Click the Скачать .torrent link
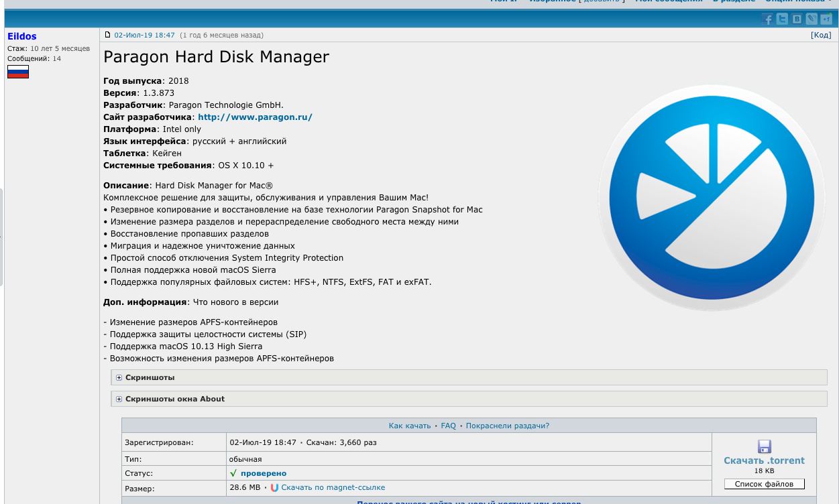This screenshot has width=839, height=504. [764, 460]
